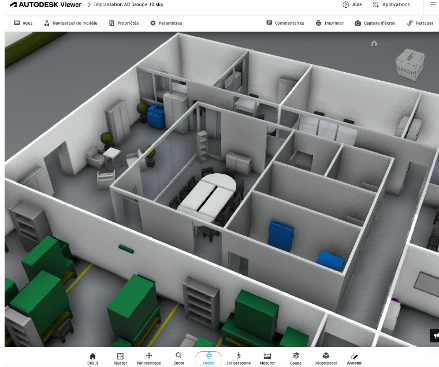The height and width of the screenshot is (367, 439).
Task: Show the Propriétés panel
Action: coord(124,23)
